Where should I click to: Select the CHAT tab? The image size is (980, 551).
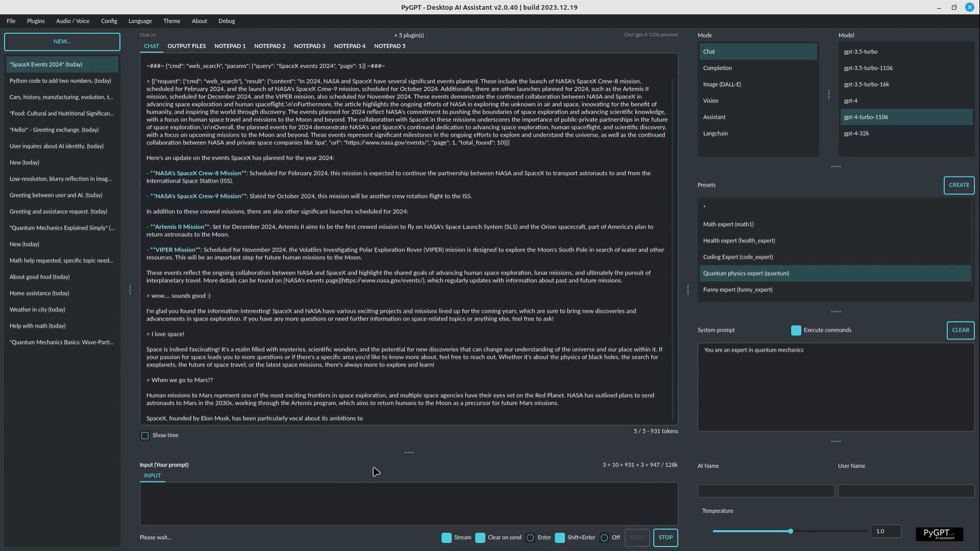coord(151,46)
